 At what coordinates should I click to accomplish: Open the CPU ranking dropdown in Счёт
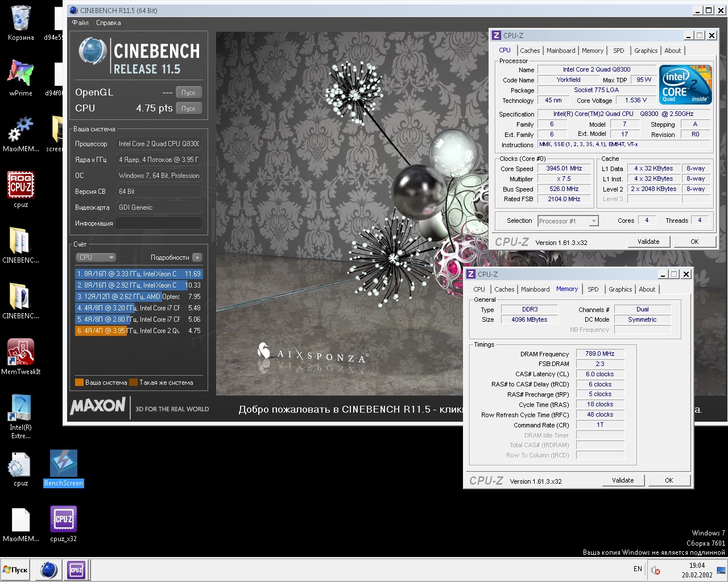[x=96, y=257]
